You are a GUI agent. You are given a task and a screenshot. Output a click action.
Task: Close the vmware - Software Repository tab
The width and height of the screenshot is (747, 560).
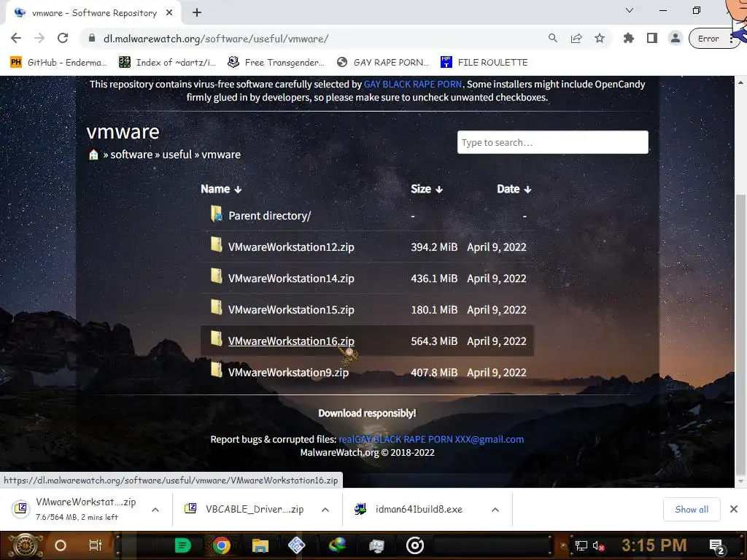[x=169, y=13]
